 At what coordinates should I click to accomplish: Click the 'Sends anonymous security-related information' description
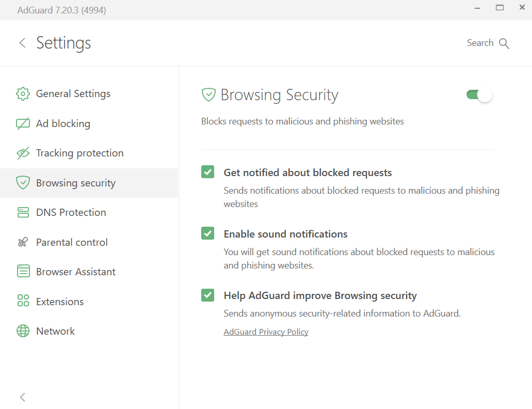342,313
